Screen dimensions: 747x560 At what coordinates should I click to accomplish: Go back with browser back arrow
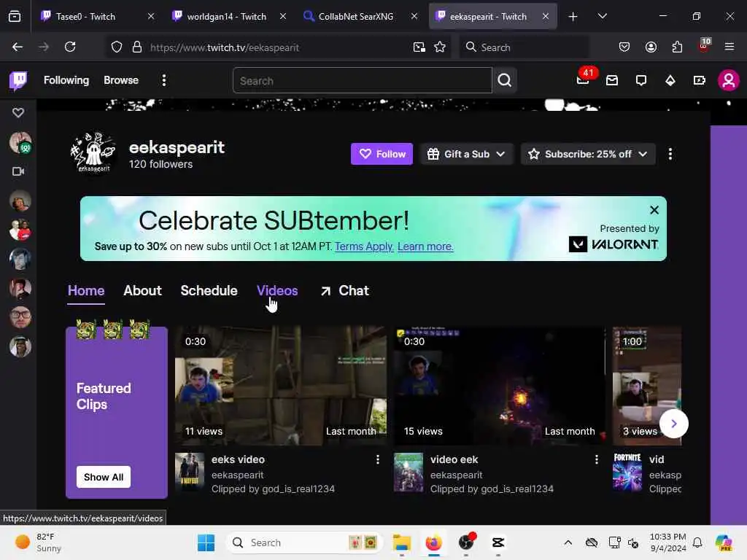(x=18, y=47)
